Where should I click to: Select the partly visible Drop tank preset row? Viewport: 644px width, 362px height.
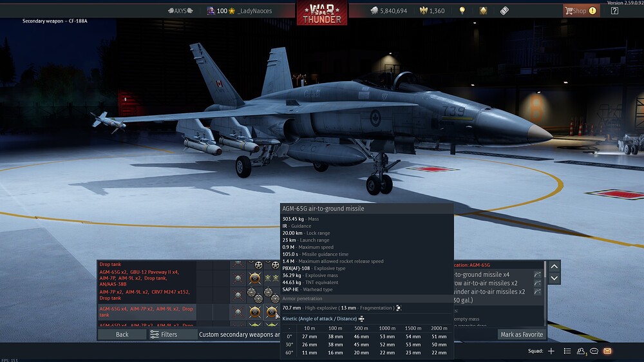[147, 264]
